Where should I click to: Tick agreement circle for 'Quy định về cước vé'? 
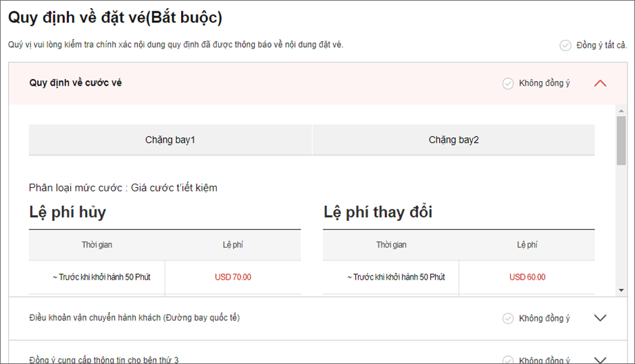pos(508,84)
